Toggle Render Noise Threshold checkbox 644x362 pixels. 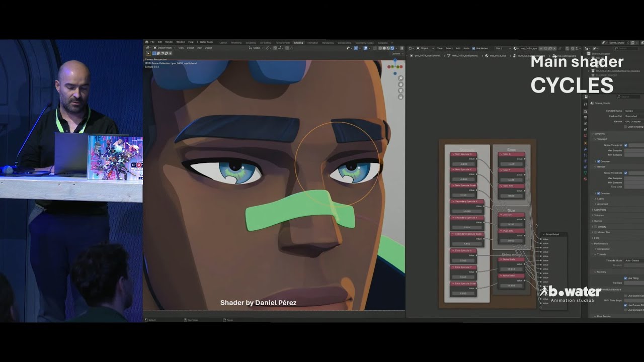click(x=626, y=173)
